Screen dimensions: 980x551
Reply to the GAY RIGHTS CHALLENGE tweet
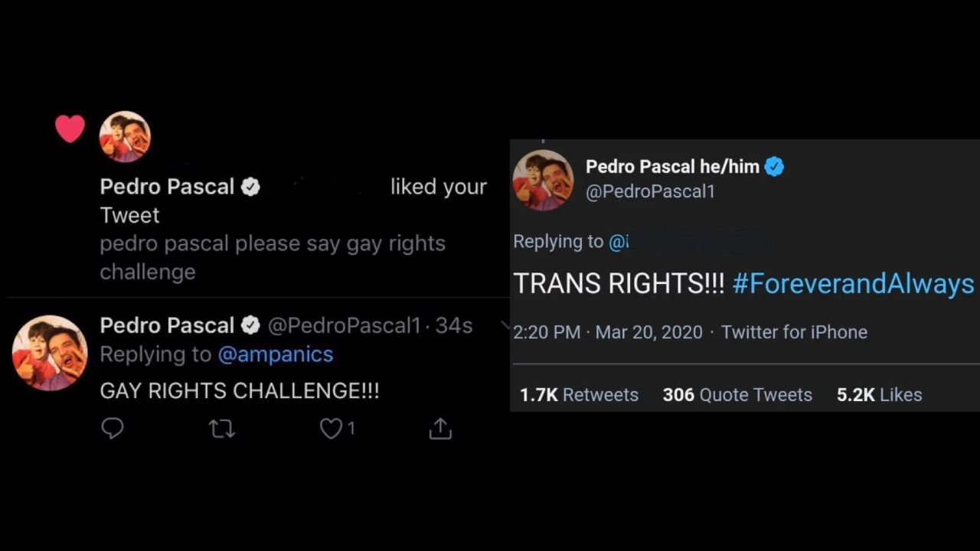point(113,429)
